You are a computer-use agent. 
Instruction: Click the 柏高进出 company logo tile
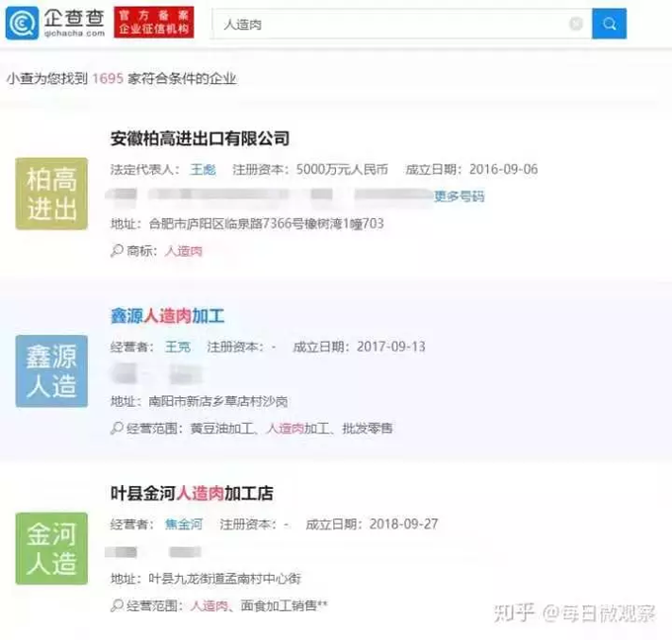coord(51,194)
